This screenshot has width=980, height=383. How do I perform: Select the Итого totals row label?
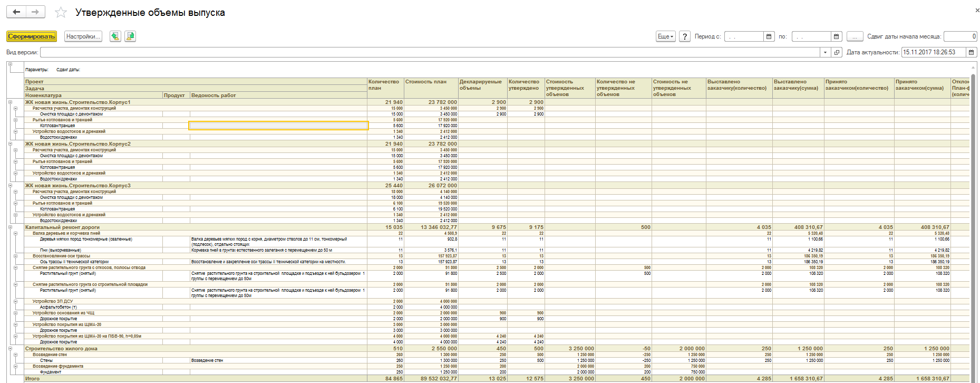tap(33, 378)
